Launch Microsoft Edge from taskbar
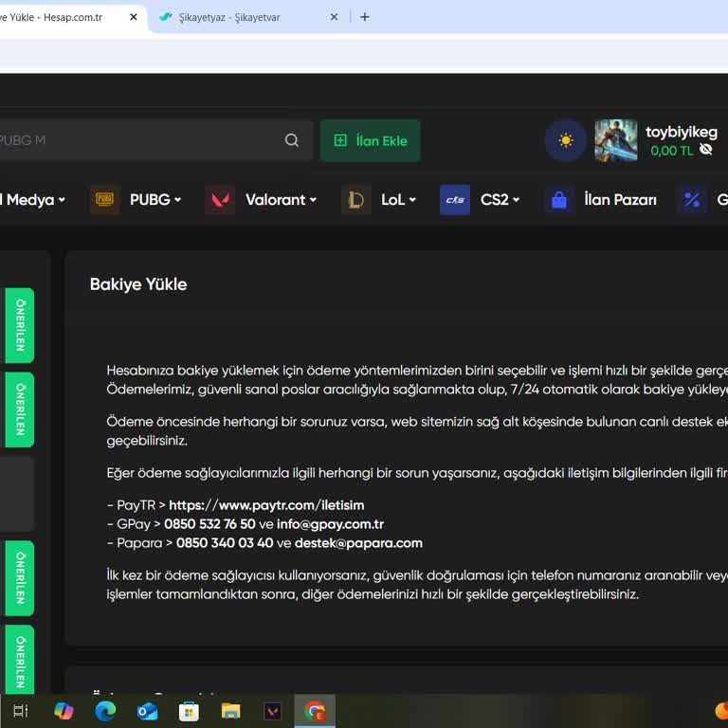The image size is (728, 728). pyautogui.click(x=105, y=711)
